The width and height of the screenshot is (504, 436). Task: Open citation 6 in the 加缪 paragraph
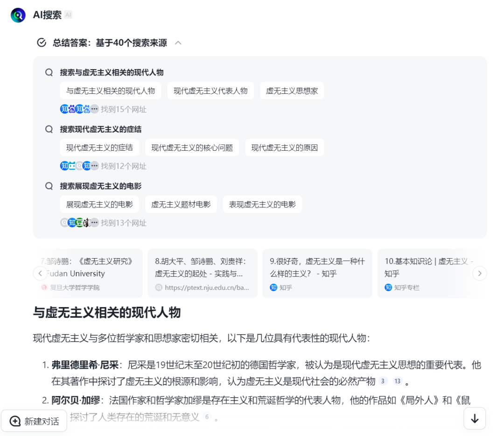click(207, 417)
